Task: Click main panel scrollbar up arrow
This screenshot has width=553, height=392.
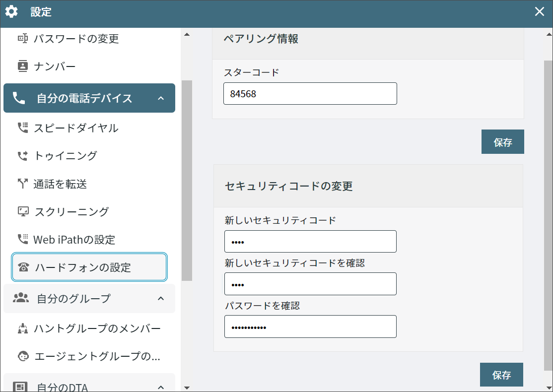Action: point(549,34)
